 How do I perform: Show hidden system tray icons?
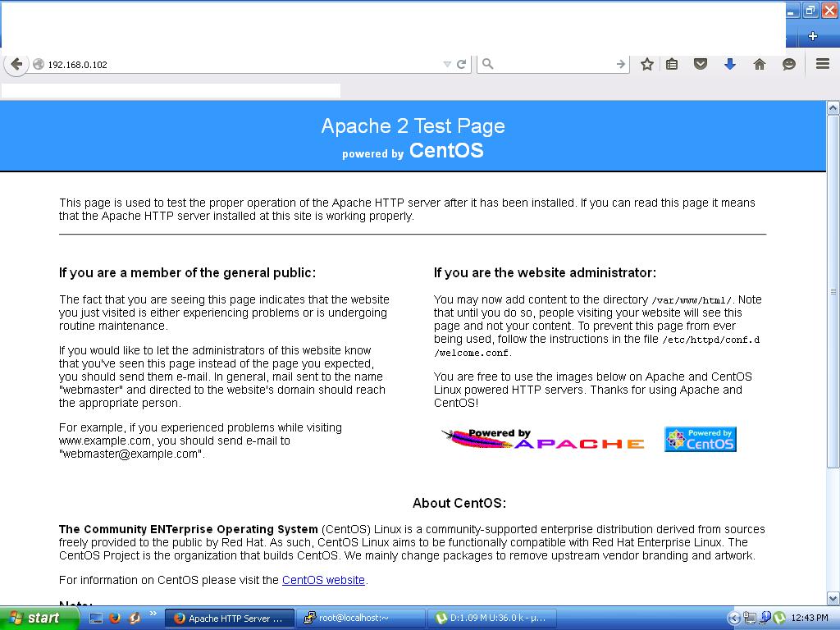[x=734, y=619]
